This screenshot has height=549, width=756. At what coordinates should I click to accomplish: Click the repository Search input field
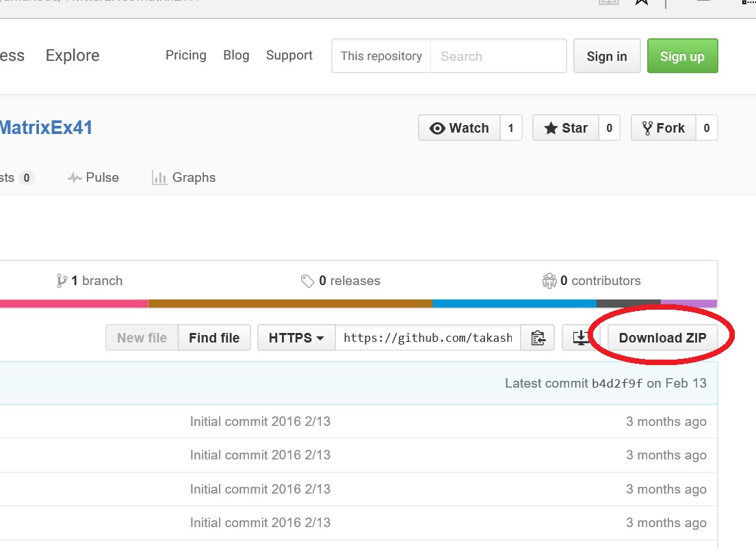498,56
